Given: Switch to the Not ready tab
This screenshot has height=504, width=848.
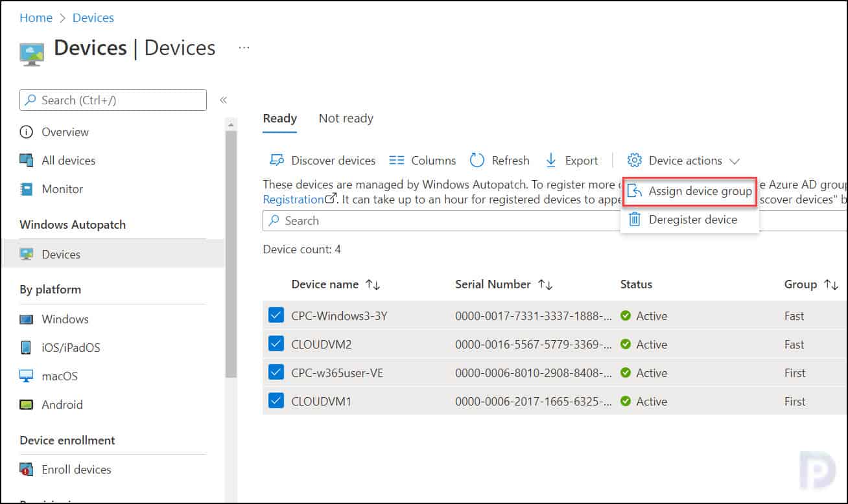Looking at the screenshot, I should click(x=346, y=119).
